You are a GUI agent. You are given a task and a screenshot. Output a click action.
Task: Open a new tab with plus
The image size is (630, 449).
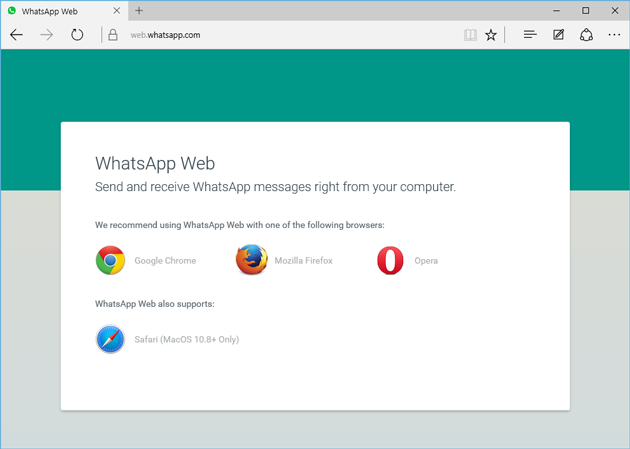[x=139, y=11]
